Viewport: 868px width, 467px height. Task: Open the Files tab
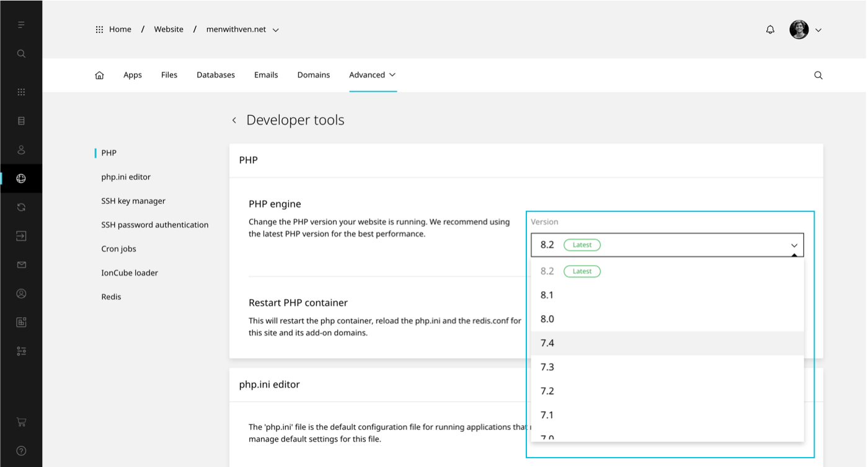[169, 75]
